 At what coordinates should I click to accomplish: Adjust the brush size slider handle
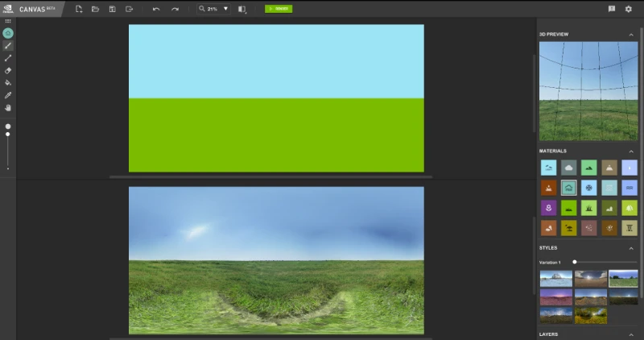point(8,135)
